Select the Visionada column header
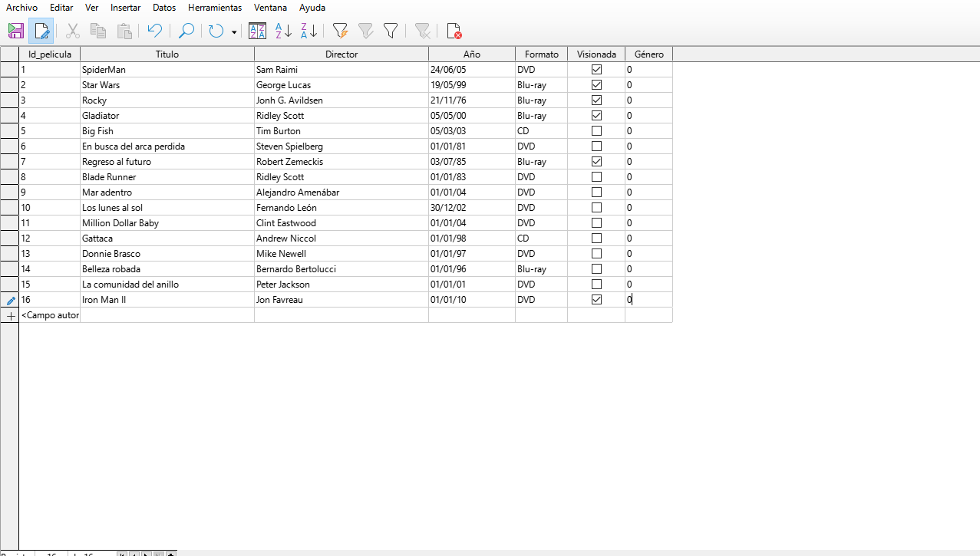980x556 pixels. (x=596, y=54)
